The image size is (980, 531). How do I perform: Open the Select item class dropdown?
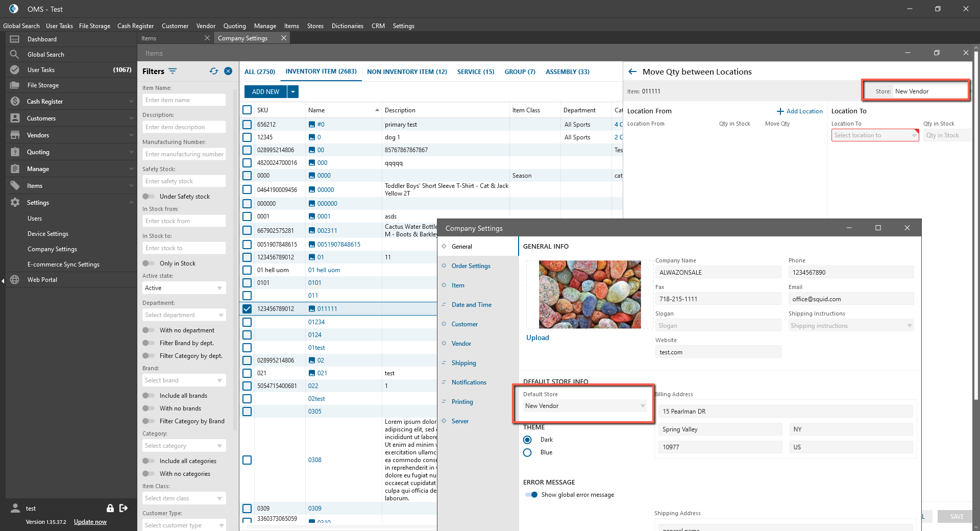(x=184, y=498)
